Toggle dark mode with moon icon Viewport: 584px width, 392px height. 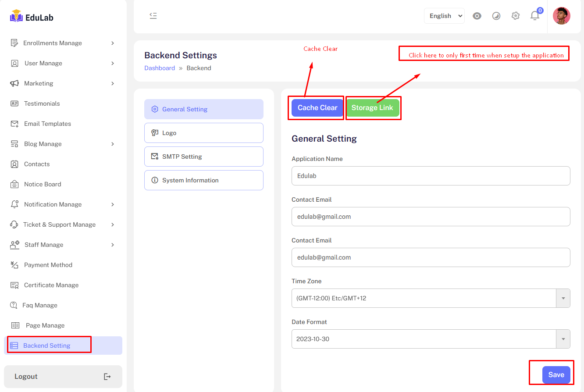[x=496, y=16]
